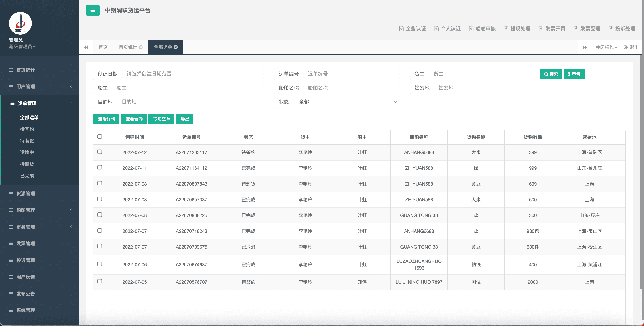The width and height of the screenshot is (644, 326).
Task: Close the 首页统计 tab with its x icon
Action: (141, 47)
